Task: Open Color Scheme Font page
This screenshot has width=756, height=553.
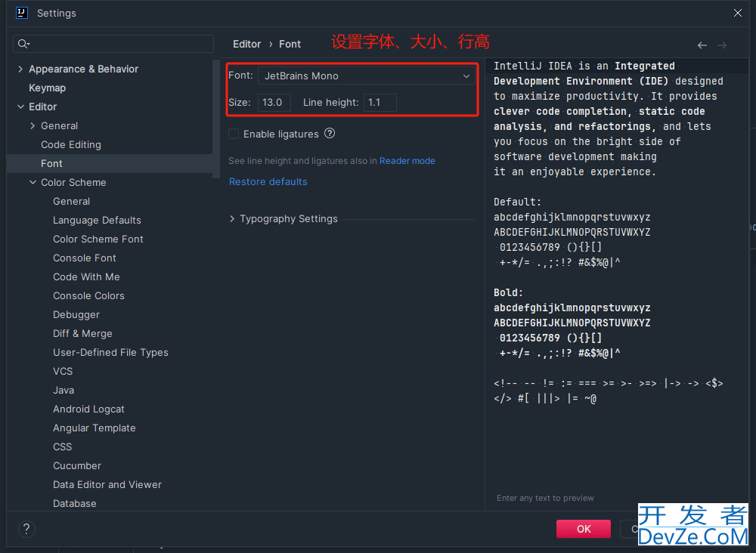Action: tap(98, 239)
